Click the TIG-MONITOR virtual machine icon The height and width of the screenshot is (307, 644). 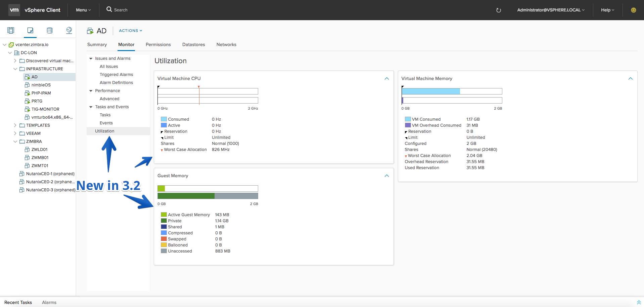(27, 109)
